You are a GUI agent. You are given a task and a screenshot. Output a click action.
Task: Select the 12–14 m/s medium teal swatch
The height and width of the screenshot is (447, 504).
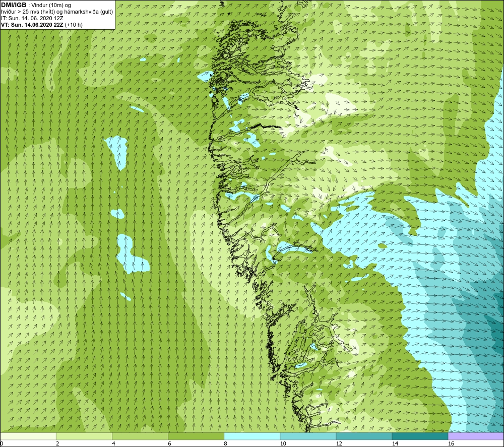tap(364, 436)
